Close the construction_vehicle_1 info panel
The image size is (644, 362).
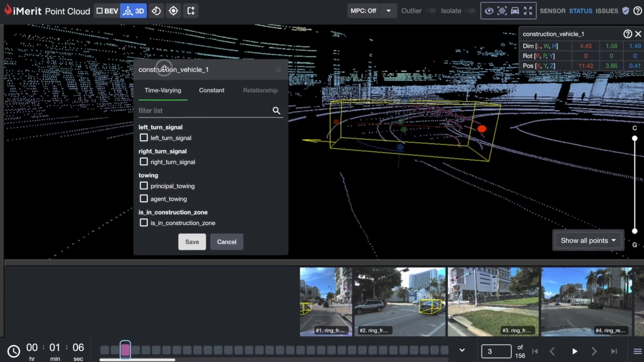tap(638, 34)
